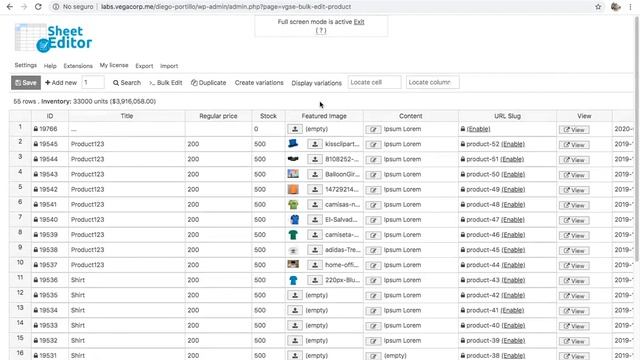This screenshot has width=640, height=360.
Task: Upload image for product-52 row
Action: [315, 144]
